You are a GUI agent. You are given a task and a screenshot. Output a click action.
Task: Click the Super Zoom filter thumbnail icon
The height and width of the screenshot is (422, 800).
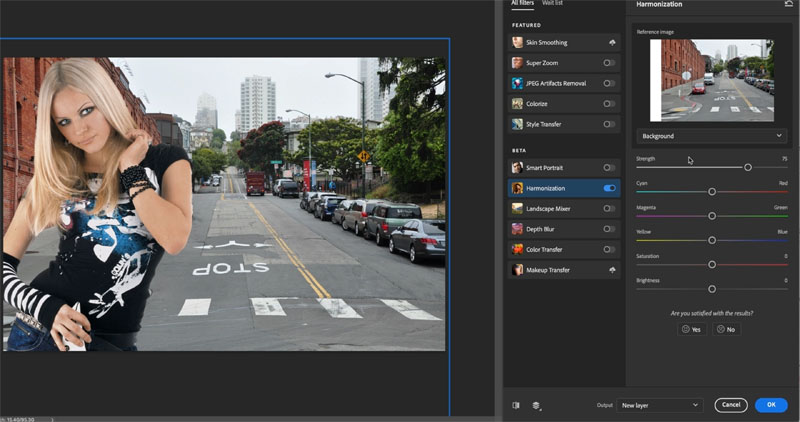517,63
